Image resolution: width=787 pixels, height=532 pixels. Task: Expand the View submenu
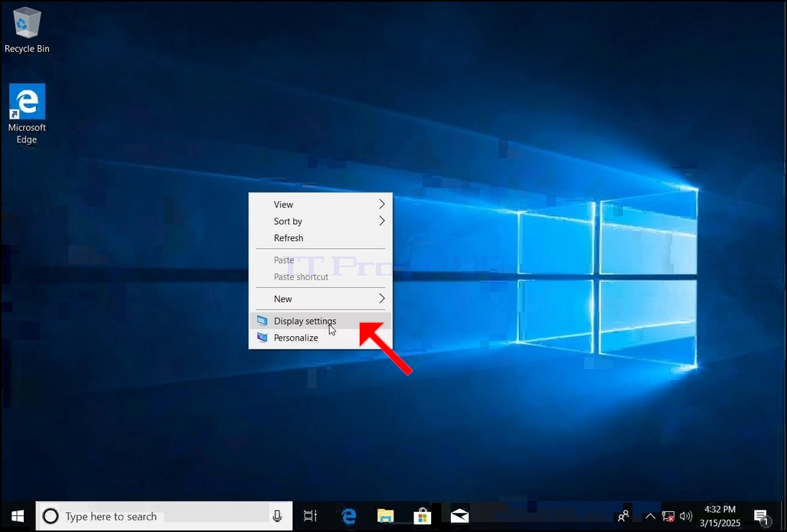(x=321, y=204)
